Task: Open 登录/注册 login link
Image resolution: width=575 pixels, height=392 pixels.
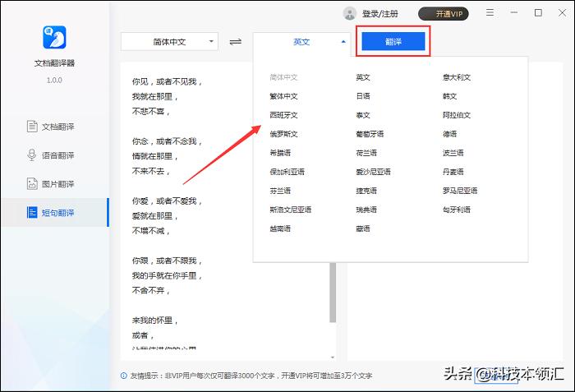Action: click(x=379, y=14)
